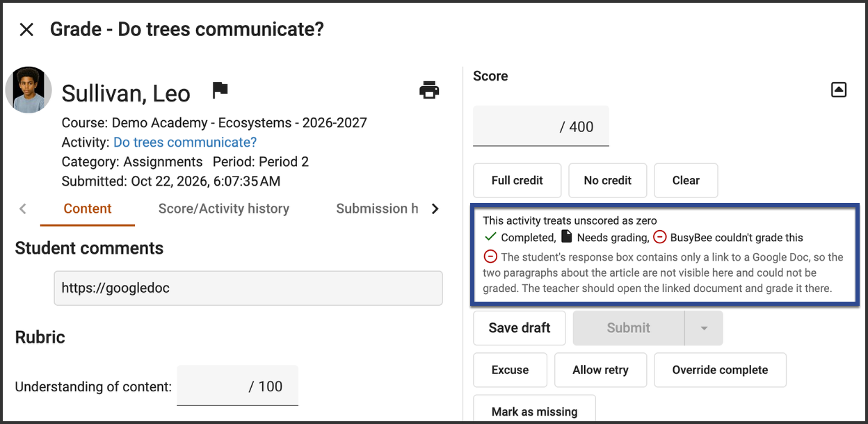Print the submission with the printer icon

pyautogui.click(x=429, y=90)
